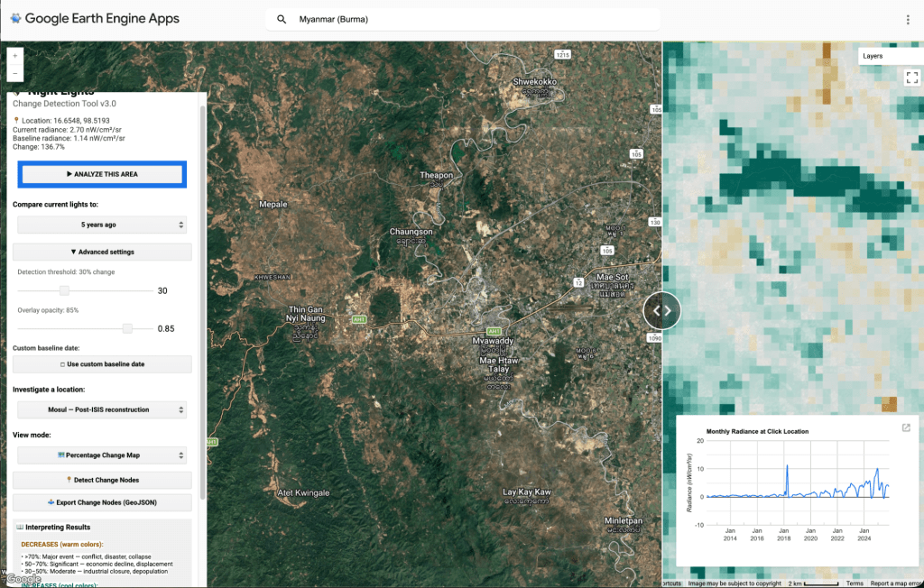Click the Myawaddy map label

(493, 341)
